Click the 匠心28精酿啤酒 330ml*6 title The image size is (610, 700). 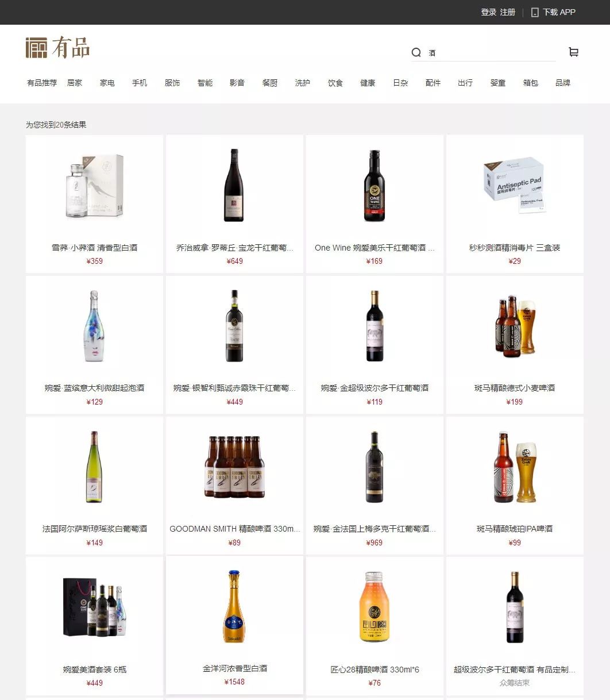[375, 670]
